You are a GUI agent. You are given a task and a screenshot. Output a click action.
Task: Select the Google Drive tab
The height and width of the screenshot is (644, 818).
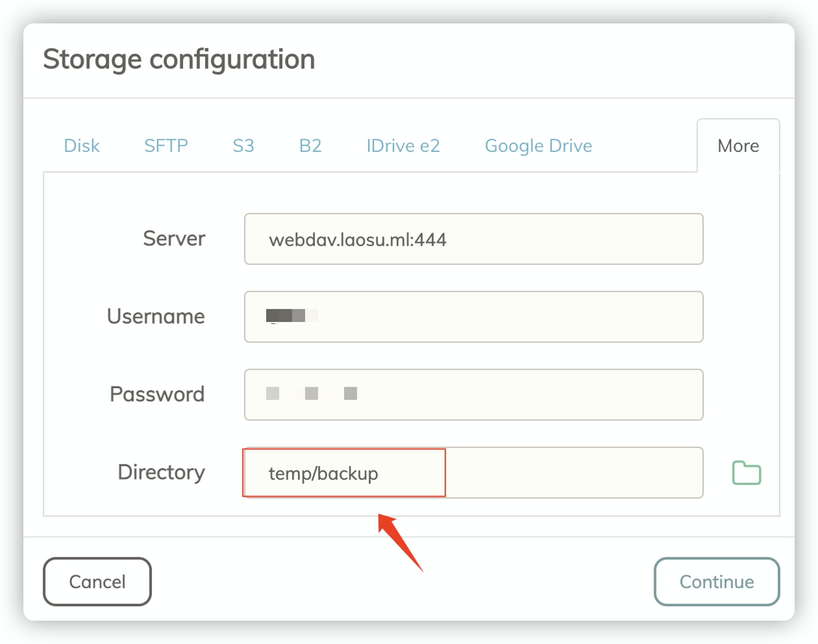coord(538,146)
